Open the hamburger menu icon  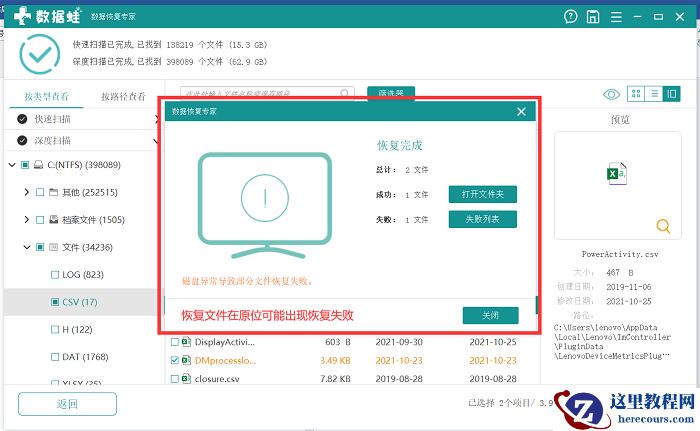pyautogui.click(x=616, y=17)
